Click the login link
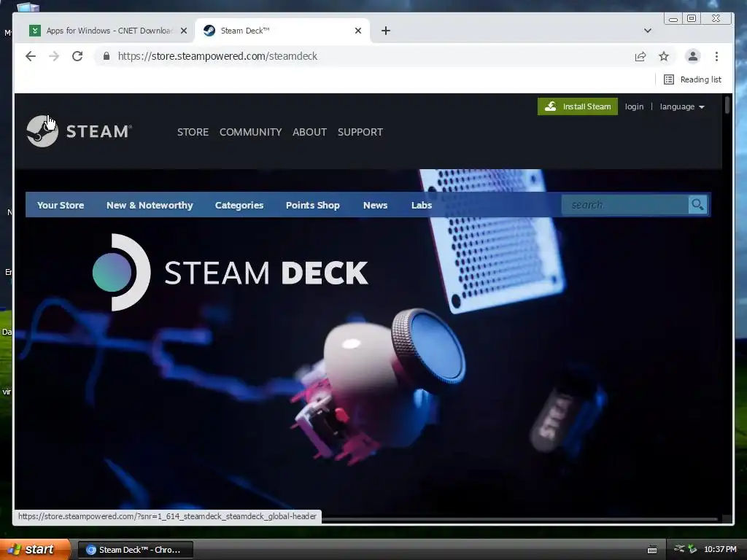This screenshot has width=747, height=560. (x=634, y=106)
